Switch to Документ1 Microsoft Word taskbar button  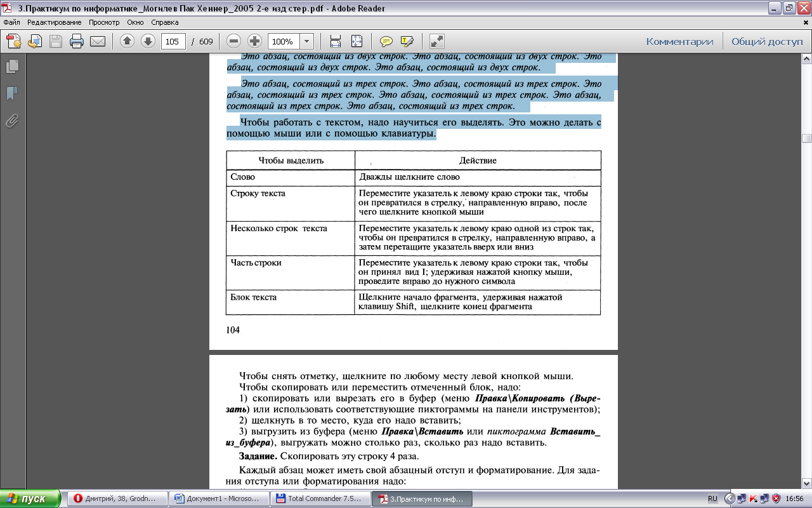(219, 498)
